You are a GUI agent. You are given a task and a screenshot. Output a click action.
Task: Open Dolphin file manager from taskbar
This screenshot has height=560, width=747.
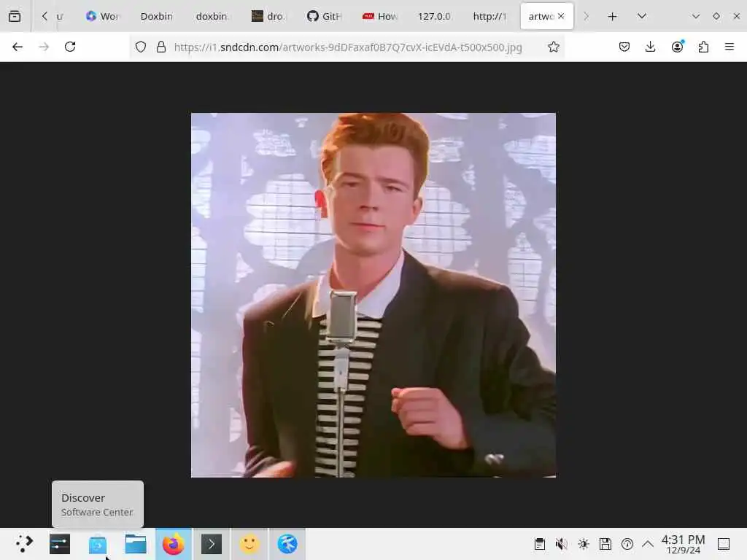135,544
